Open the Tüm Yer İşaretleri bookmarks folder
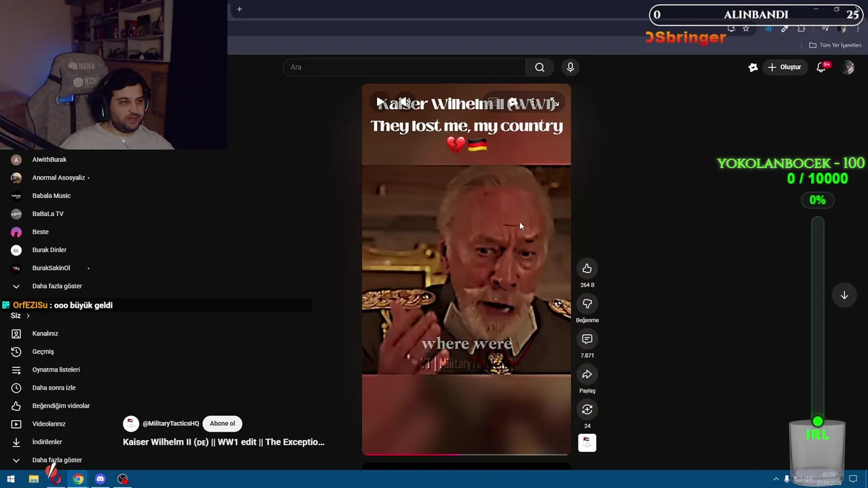Screen dimensions: 868x488 pyautogui.click(x=835, y=45)
